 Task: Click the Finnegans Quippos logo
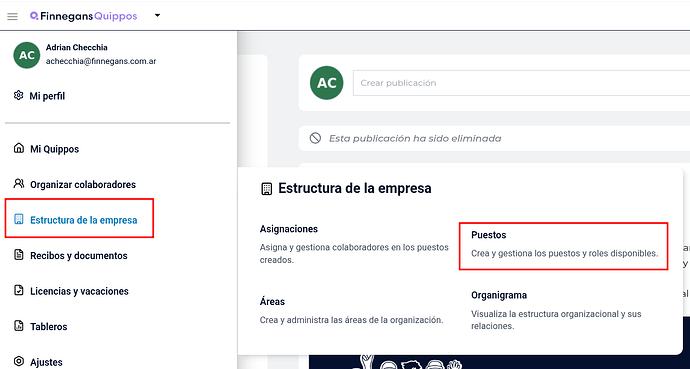click(84, 16)
